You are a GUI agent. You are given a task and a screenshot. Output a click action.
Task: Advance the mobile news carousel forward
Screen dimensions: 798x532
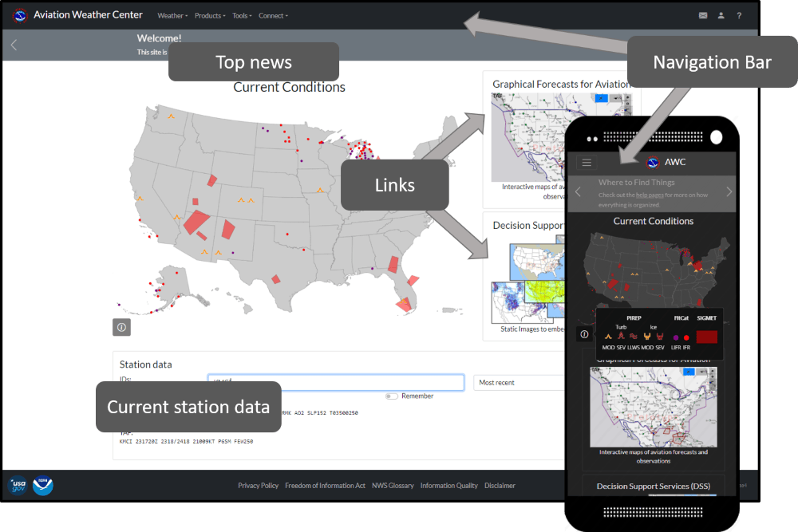[x=729, y=191]
